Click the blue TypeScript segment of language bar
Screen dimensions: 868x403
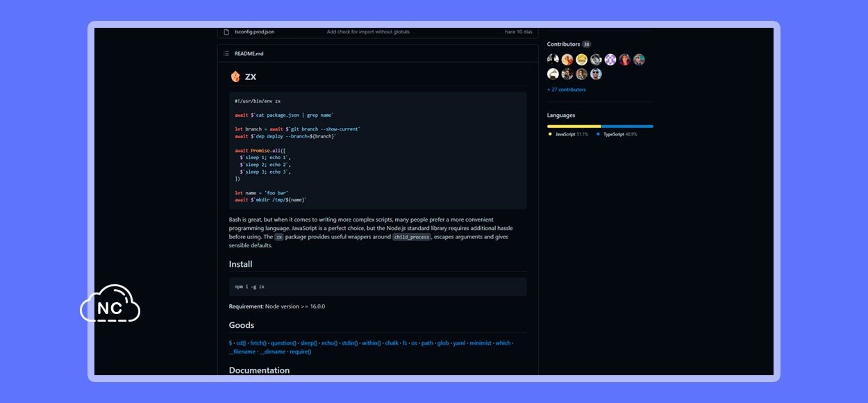click(628, 126)
